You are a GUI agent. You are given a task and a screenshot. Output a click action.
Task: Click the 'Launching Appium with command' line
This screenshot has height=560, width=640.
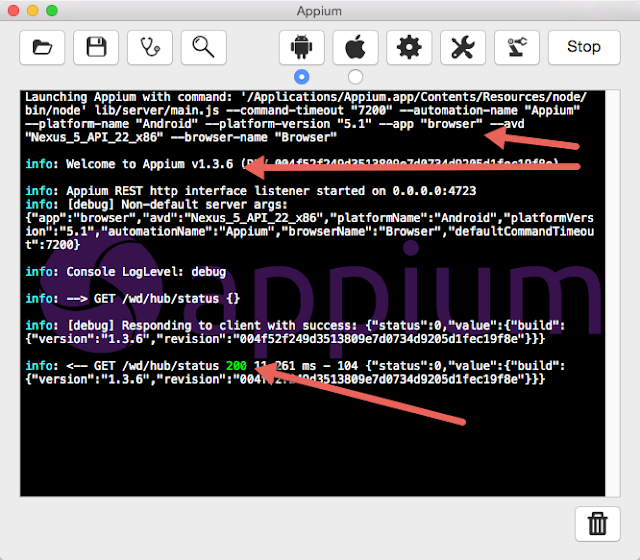coord(306,97)
